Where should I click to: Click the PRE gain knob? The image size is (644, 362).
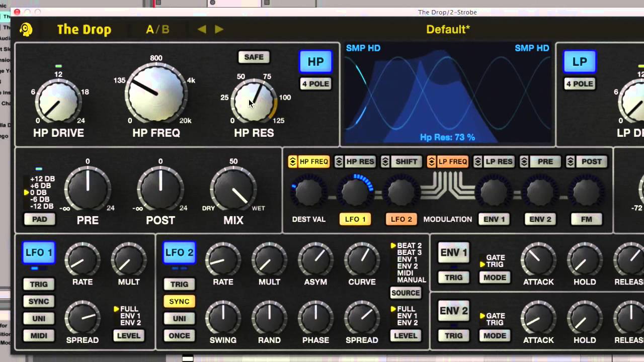click(x=88, y=189)
